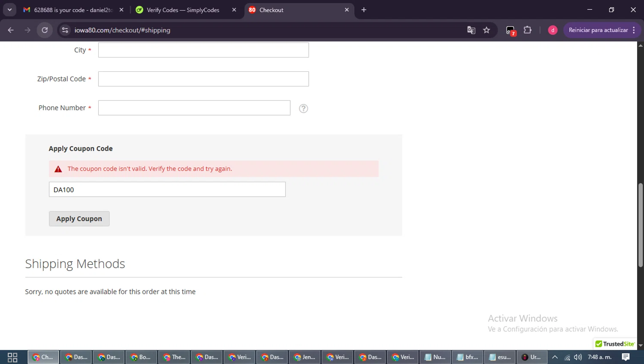Open the Chrome profile avatar 'd'
The width and height of the screenshot is (644, 364).
(x=553, y=30)
